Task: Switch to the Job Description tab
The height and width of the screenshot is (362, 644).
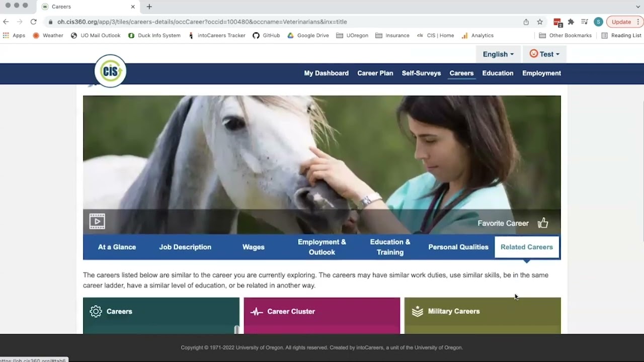Action: click(185, 247)
